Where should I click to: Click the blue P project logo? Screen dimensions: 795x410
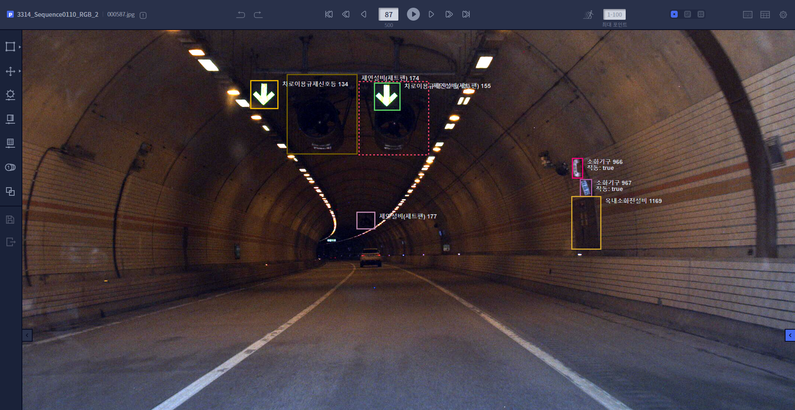point(10,15)
